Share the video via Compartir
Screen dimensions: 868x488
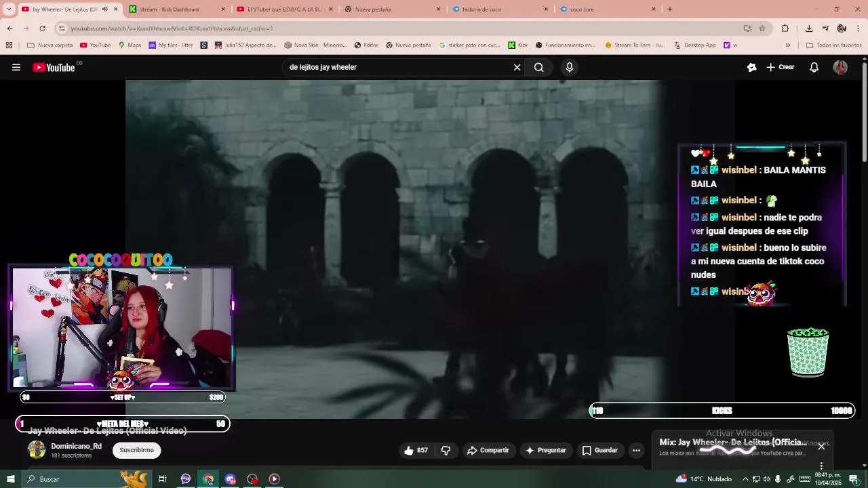488,450
